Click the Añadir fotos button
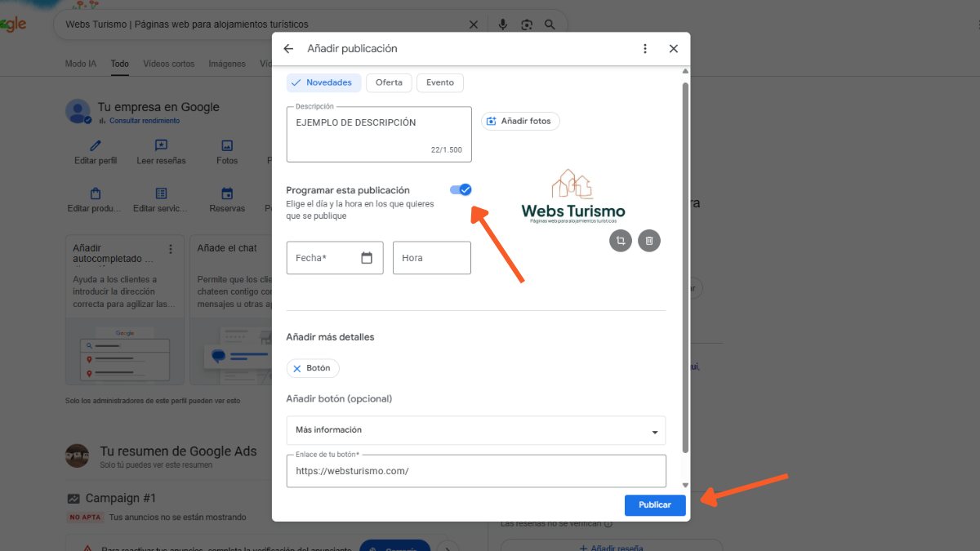Screen dimensions: 980x551 tap(520, 122)
